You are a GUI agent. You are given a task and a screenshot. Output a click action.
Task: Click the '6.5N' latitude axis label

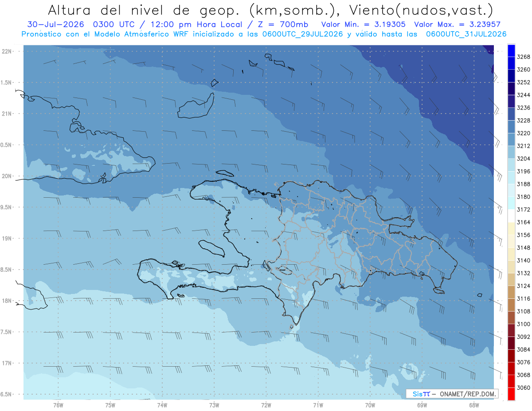tap(7, 394)
